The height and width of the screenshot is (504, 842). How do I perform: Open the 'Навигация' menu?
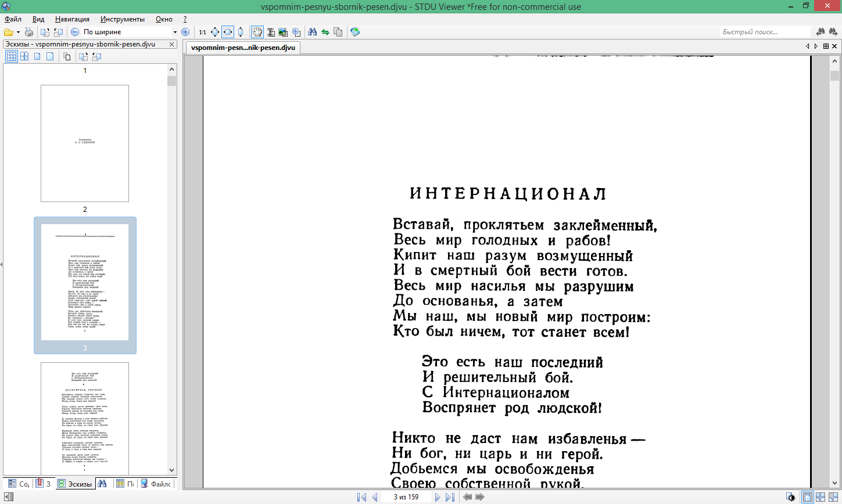pyautogui.click(x=72, y=19)
